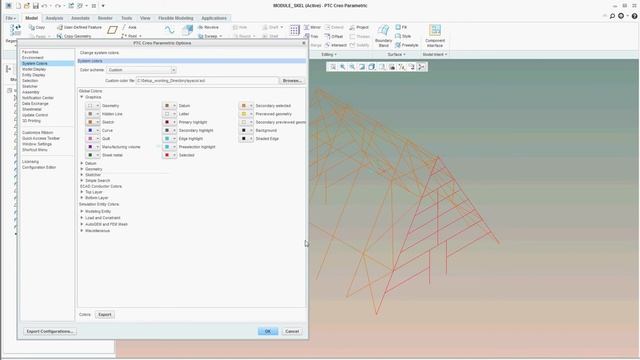Click Zoom Out on graphics toolbar

pyautogui.click(x=352, y=67)
